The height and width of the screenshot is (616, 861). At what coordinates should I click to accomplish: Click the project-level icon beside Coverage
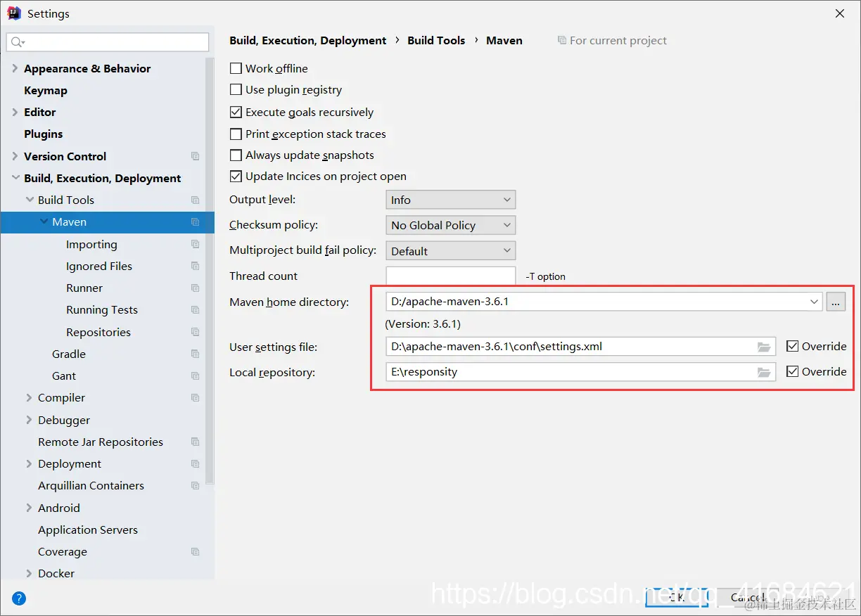coord(196,552)
